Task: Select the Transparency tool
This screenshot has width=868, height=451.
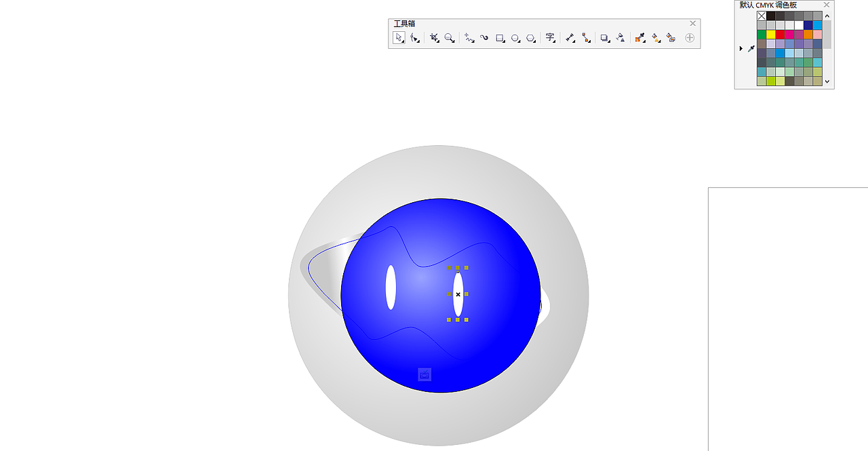Action: (620, 38)
